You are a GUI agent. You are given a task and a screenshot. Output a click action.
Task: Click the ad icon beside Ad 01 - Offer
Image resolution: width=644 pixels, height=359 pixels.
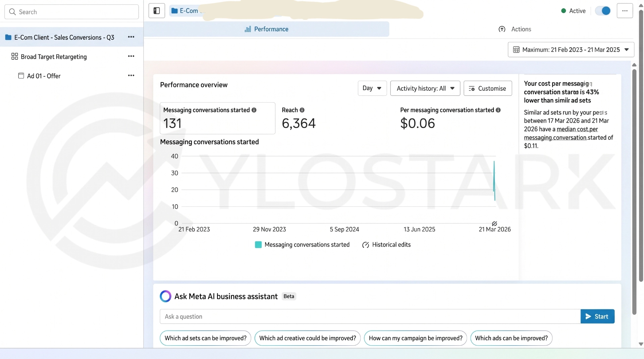point(21,76)
